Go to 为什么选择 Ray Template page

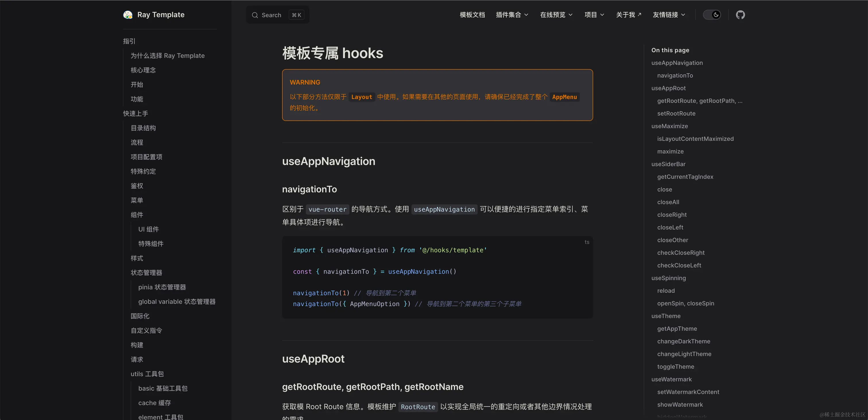pos(167,56)
